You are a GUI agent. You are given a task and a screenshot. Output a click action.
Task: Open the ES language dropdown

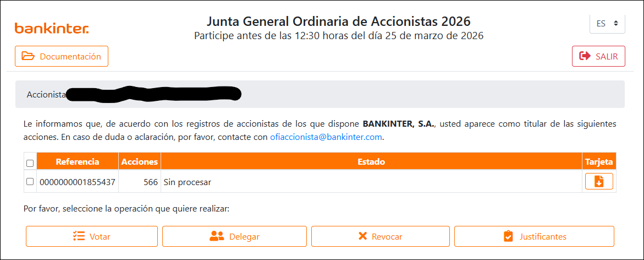[x=607, y=24]
